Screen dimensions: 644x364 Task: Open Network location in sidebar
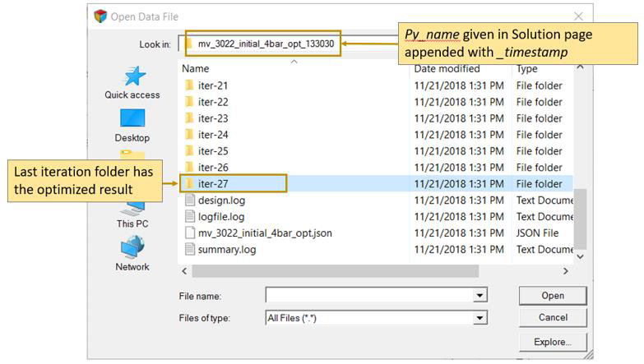click(x=132, y=253)
